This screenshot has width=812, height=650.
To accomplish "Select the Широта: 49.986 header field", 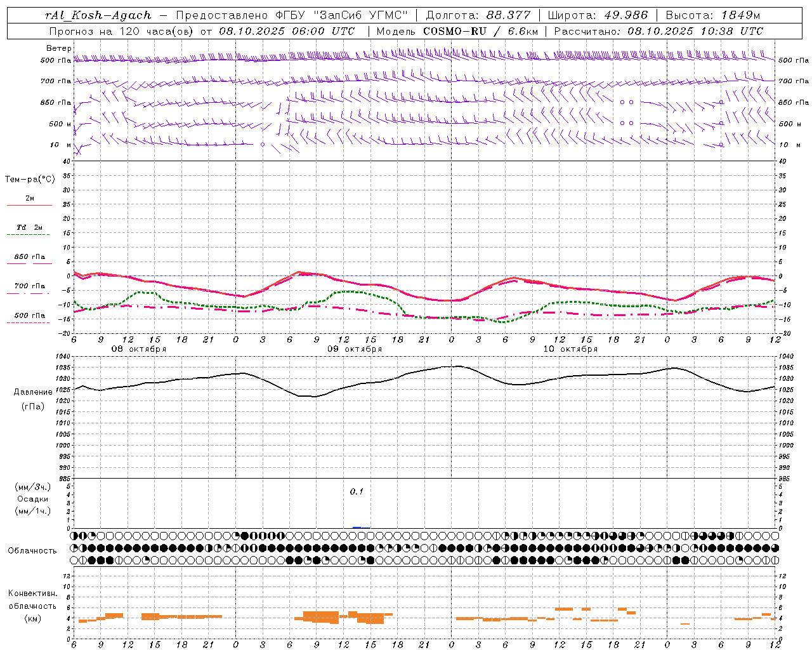I will pyautogui.click(x=598, y=15).
